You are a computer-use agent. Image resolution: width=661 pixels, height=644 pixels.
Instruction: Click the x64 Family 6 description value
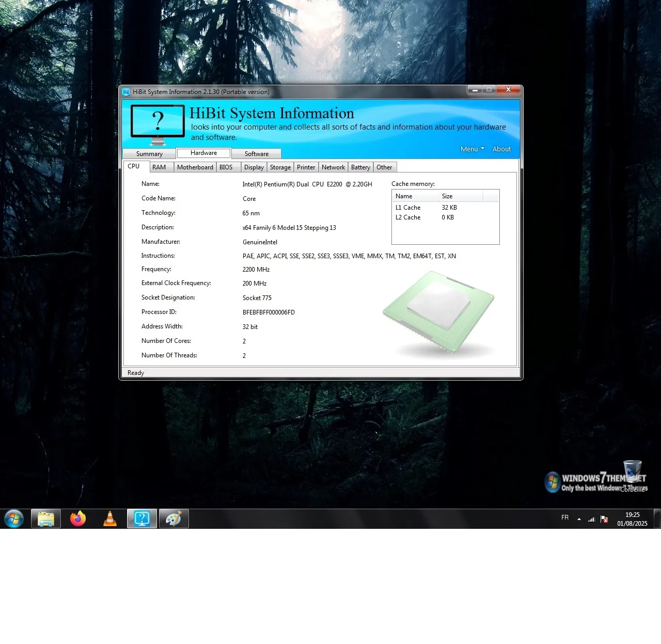(289, 228)
